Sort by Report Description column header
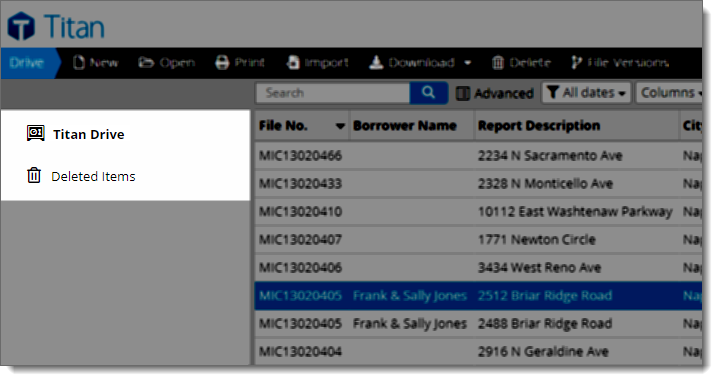This screenshot has width=718, height=381. click(x=539, y=125)
